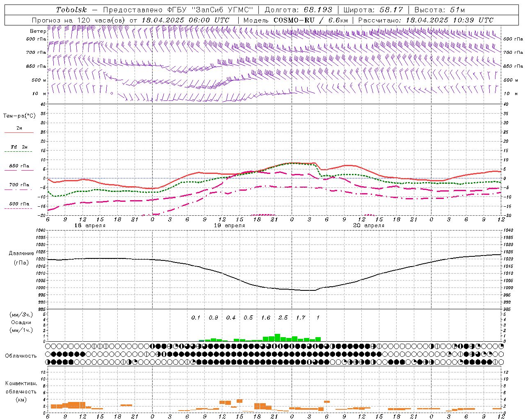Click the "2.5" precipitation total value
Image resolution: width=525 pixels, height=420 pixels.
point(283,318)
